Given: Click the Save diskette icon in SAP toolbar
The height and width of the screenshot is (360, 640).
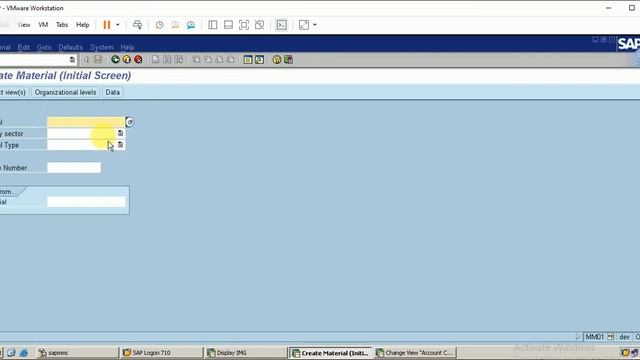Looking at the screenshot, I should (x=98, y=60).
